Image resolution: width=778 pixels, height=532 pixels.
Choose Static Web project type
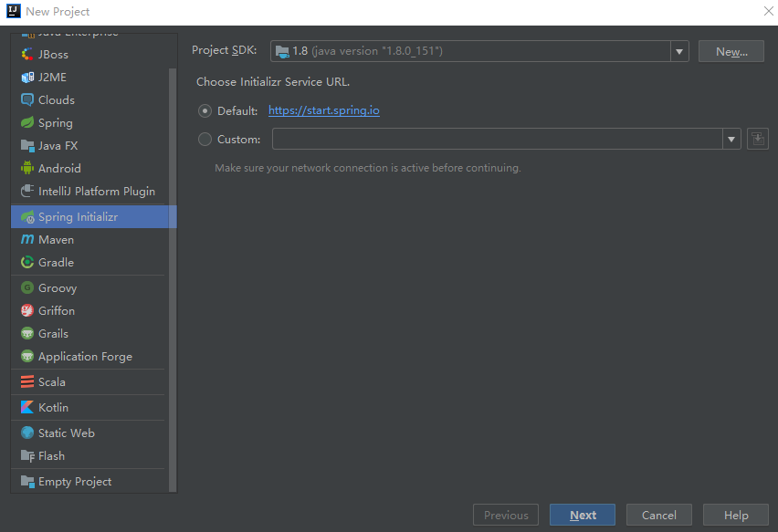89,433
